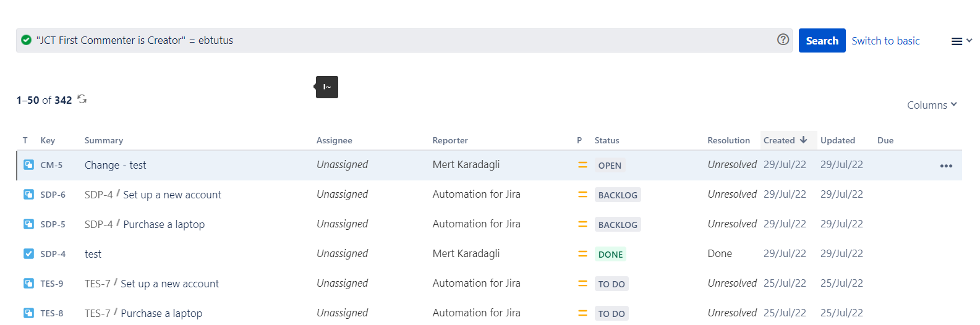This screenshot has width=980, height=325.
Task: Click the medium priority icon for SDP-5
Action: coord(582,224)
